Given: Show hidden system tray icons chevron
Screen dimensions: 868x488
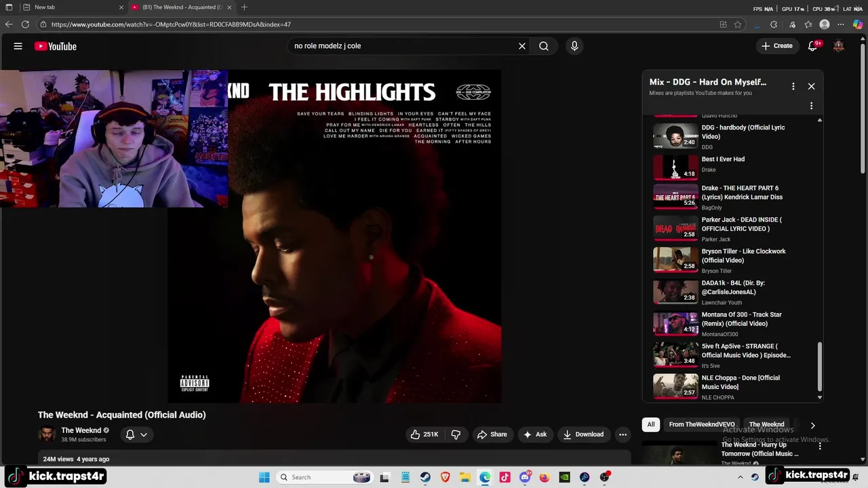Looking at the screenshot, I should click(740, 477).
